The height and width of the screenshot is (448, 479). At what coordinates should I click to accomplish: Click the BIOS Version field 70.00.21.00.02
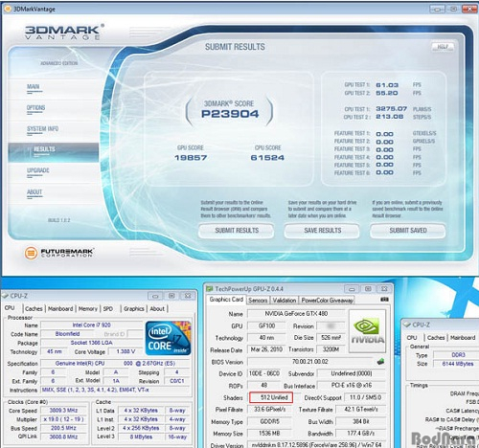[x=310, y=362]
